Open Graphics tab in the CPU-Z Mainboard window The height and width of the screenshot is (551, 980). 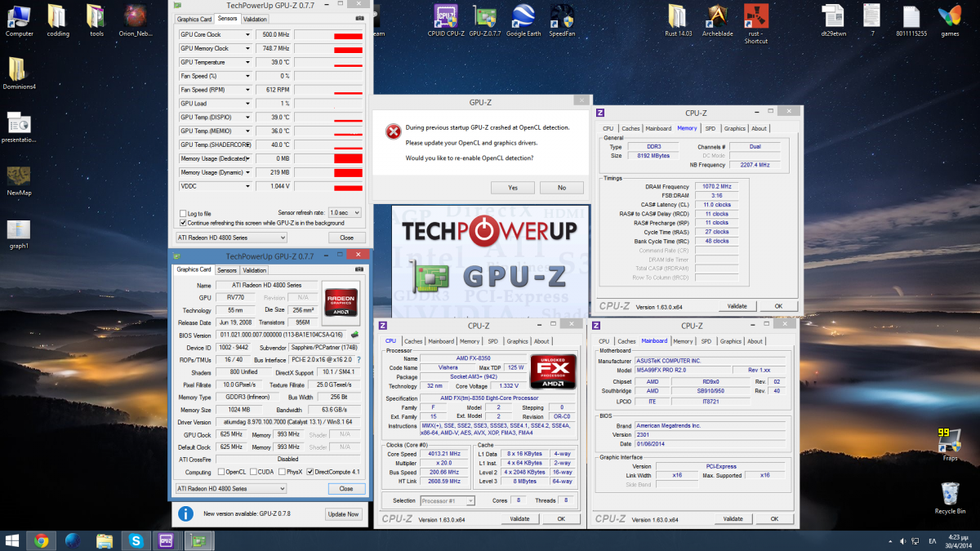[x=731, y=341]
